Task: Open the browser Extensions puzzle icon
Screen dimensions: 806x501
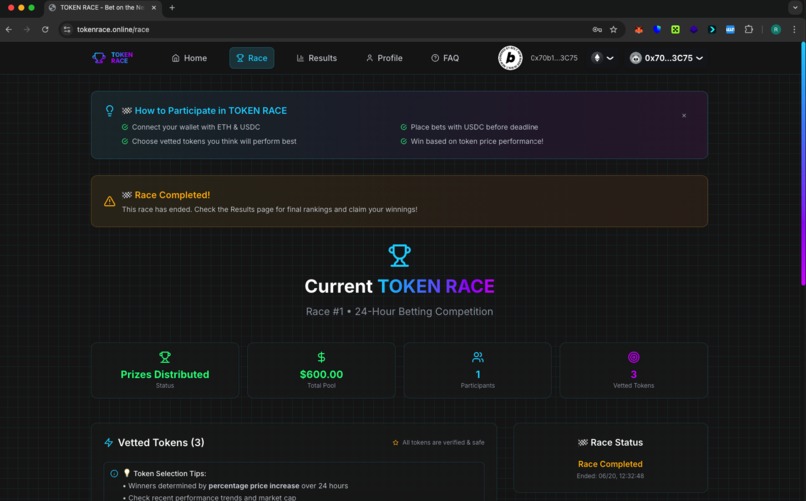Action: [x=749, y=29]
